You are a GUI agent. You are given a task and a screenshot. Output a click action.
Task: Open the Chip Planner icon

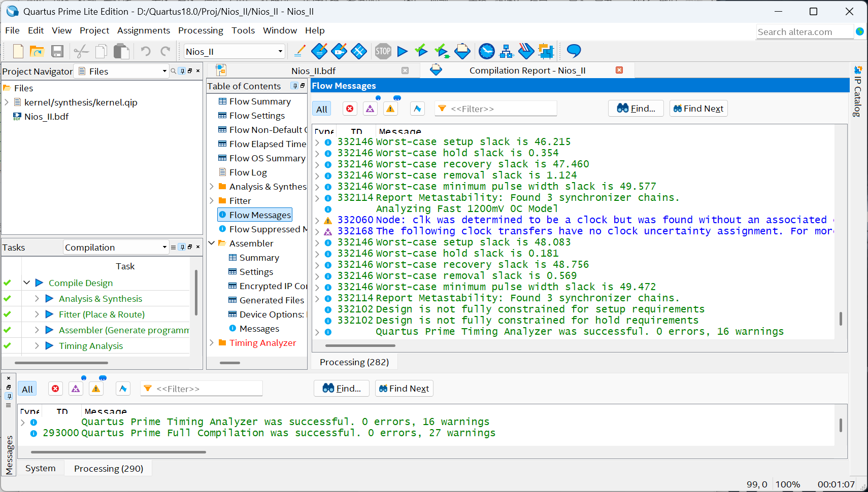359,51
